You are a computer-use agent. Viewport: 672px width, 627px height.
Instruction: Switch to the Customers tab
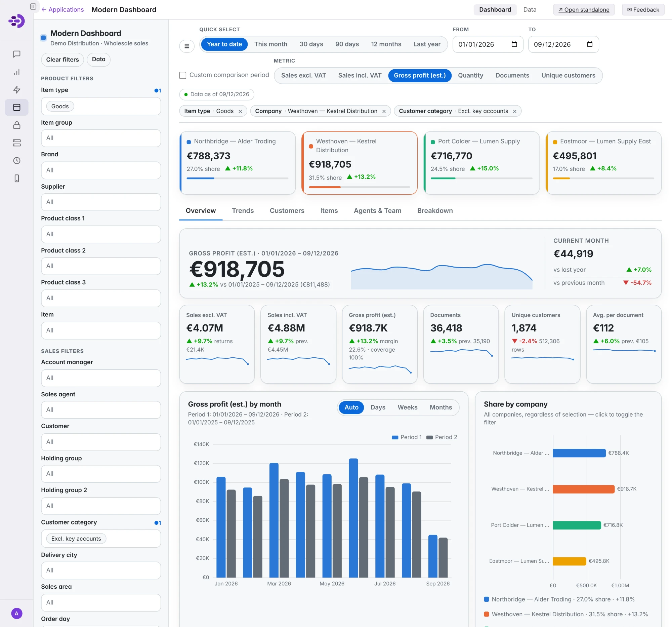[287, 211]
